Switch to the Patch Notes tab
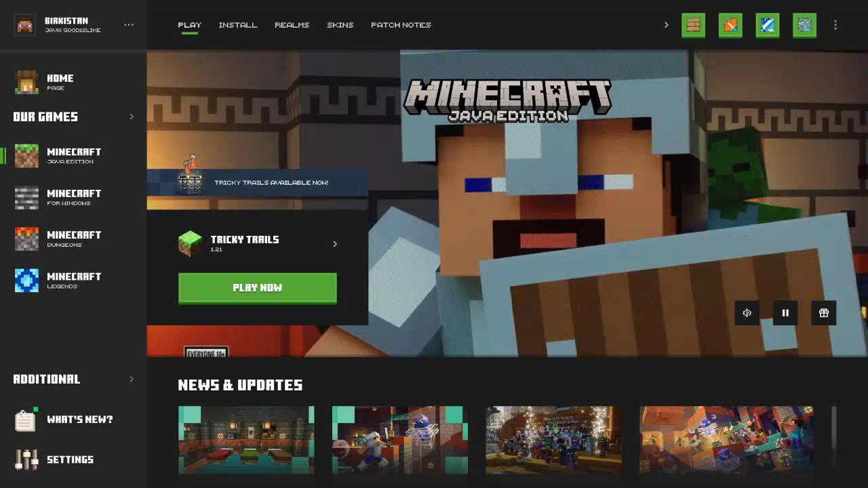Screen dimensions: 868x488 pyautogui.click(x=401, y=25)
